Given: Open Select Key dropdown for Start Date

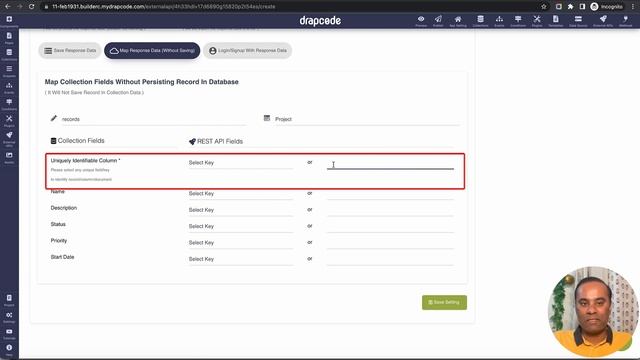Looking at the screenshot, I should click(240, 259).
